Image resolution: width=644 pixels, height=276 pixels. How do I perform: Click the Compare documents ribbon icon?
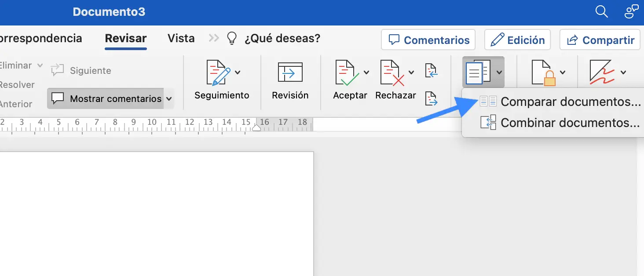(x=478, y=73)
